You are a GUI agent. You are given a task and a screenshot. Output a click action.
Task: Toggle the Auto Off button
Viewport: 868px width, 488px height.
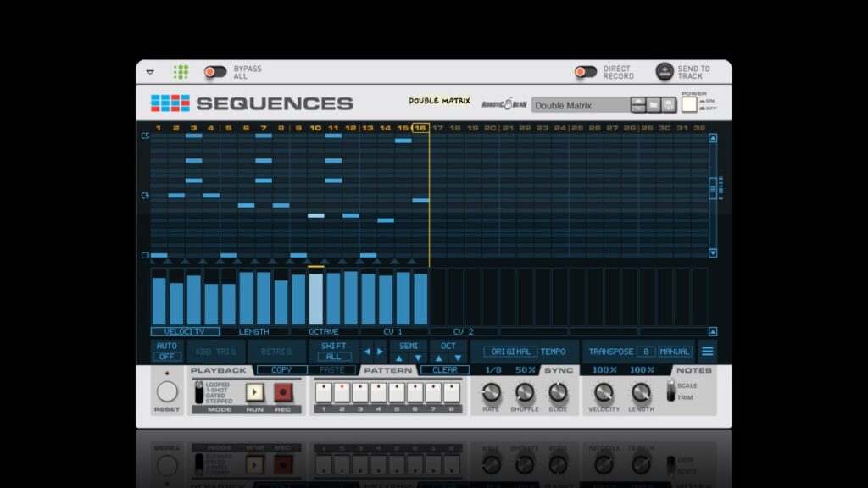(167, 357)
